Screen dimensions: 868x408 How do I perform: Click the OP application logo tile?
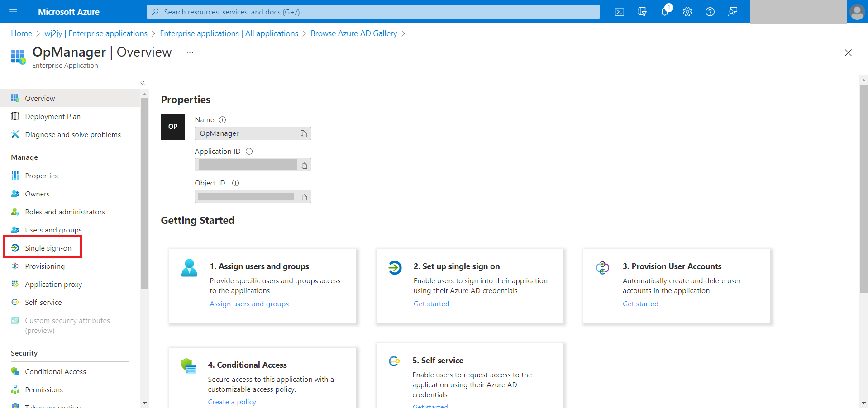point(173,127)
